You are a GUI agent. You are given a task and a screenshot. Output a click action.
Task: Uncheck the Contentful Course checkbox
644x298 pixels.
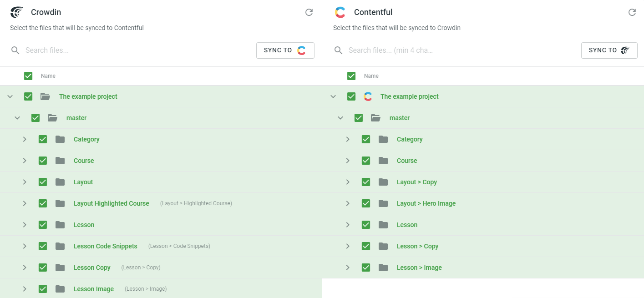point(366,161)
